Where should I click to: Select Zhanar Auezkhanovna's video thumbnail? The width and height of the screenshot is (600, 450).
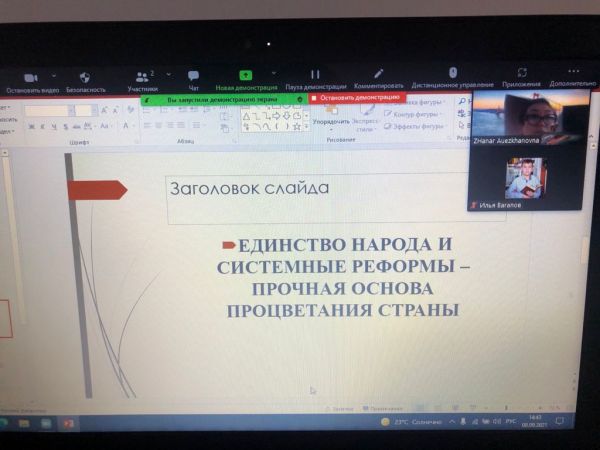coord(526,122)
